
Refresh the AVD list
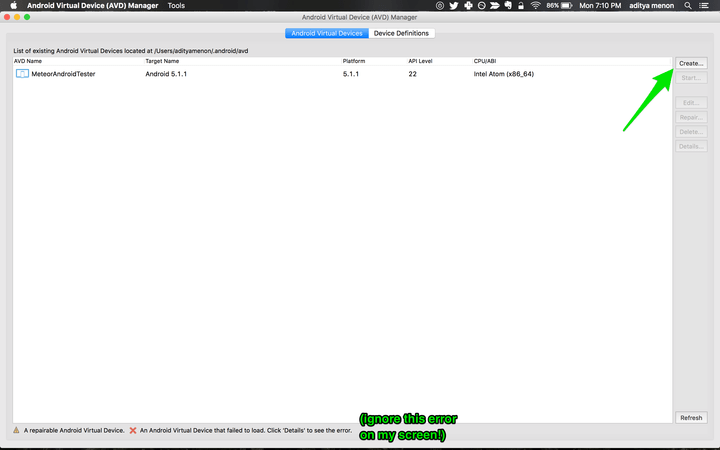pyautogui.click(x=691, y=418)
